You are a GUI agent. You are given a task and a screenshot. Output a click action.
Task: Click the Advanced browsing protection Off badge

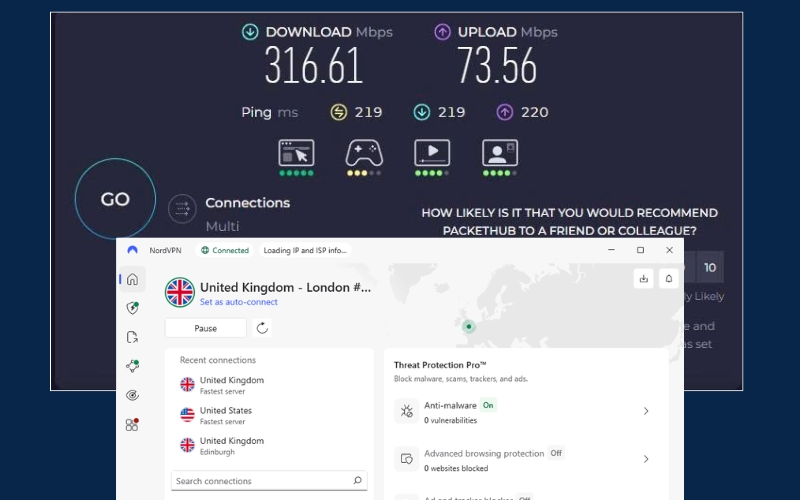point(556,453)
